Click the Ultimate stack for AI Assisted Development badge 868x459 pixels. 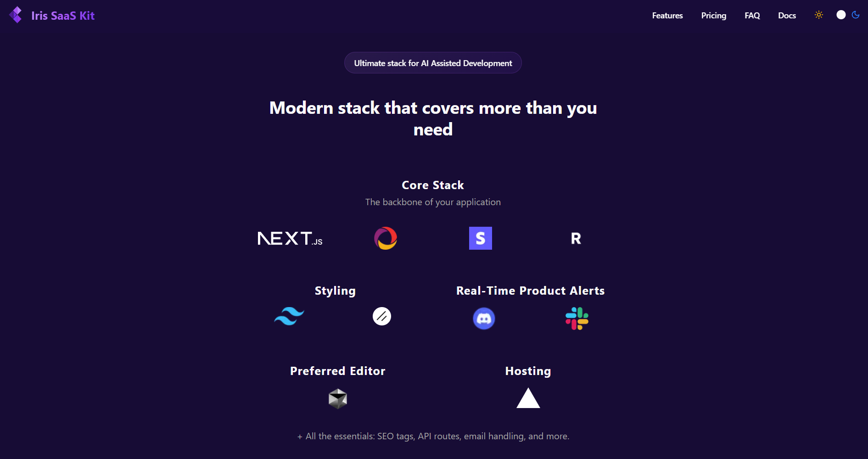[x=433, y=63]
